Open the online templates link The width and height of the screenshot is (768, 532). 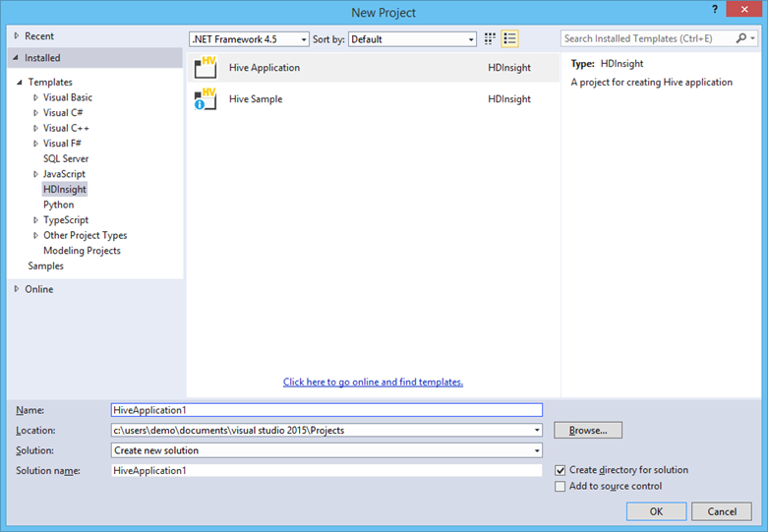(373, 382)
